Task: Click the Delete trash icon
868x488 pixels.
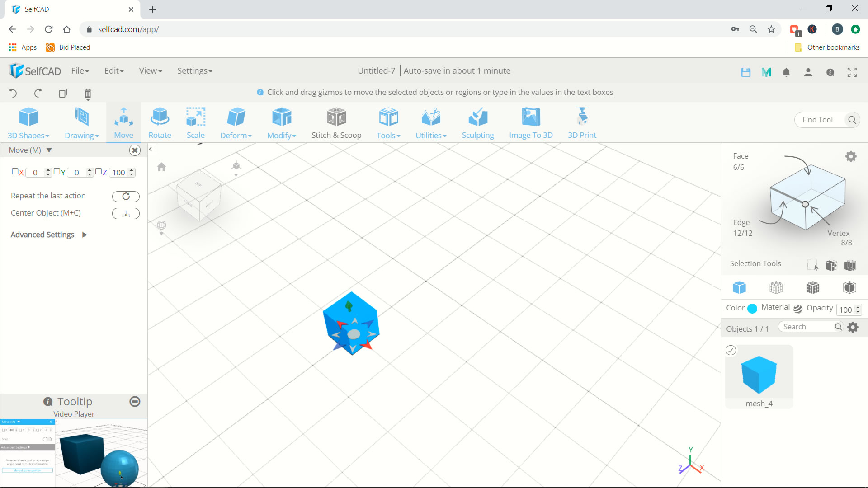Action: [88, 94]
